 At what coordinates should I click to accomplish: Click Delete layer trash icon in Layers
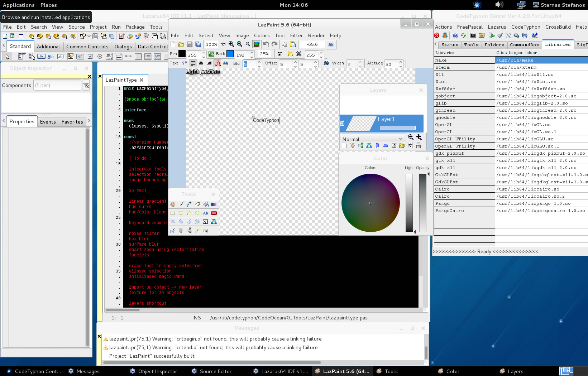pyautogui.click(x=419, y=145)
